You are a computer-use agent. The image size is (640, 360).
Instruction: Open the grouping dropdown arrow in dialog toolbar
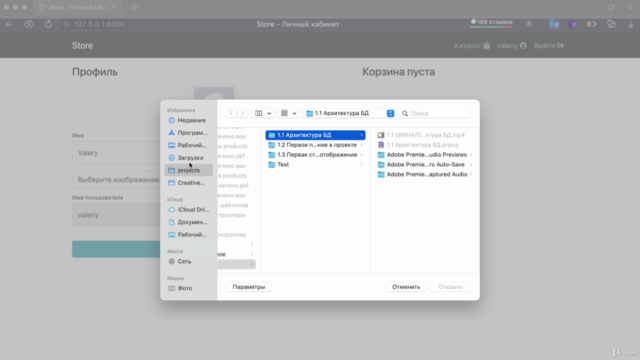(294, 113)
